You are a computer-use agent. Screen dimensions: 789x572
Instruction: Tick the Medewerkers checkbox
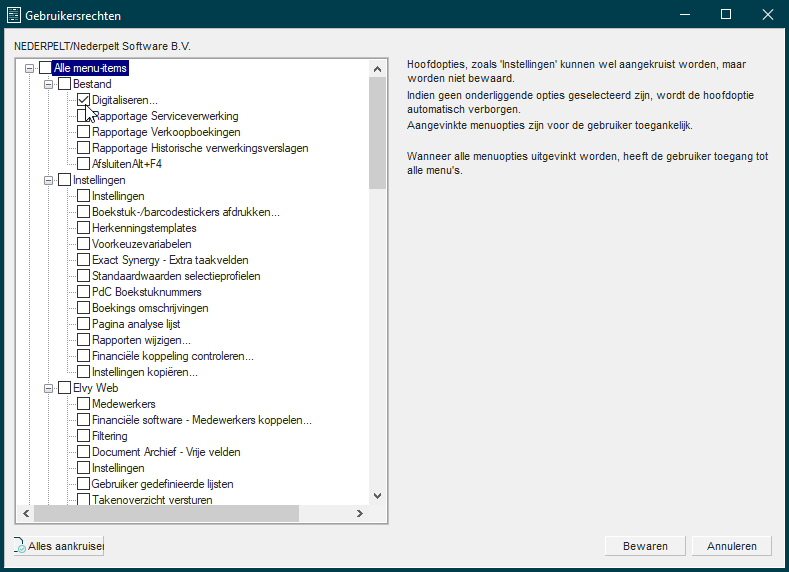84,404
